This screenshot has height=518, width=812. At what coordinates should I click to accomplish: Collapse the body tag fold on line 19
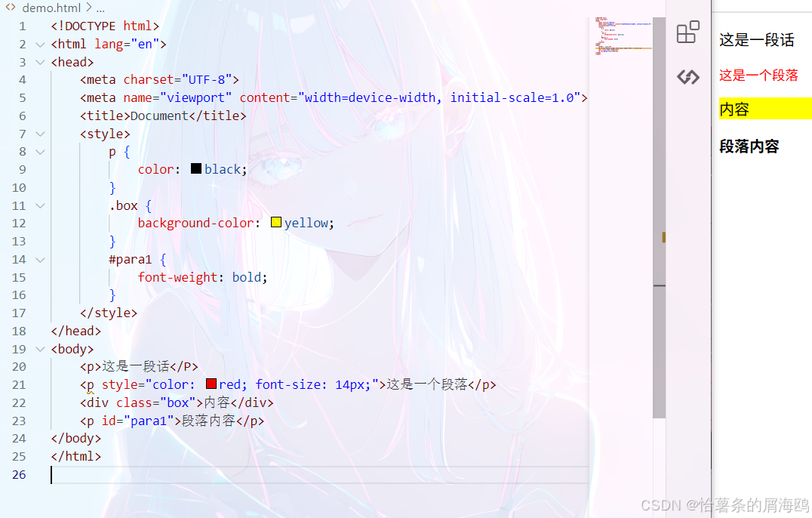(40, 350)
